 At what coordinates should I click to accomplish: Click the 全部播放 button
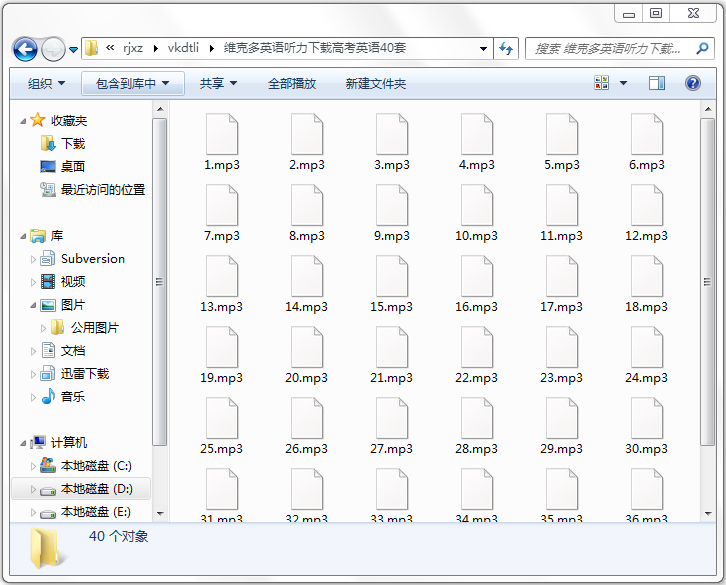[x=292, y=83]
